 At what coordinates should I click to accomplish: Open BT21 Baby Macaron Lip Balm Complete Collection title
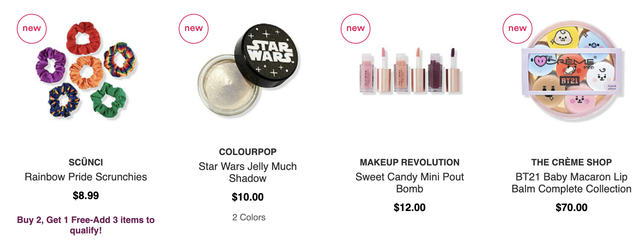pyautogui.click(x=572, y=183)
